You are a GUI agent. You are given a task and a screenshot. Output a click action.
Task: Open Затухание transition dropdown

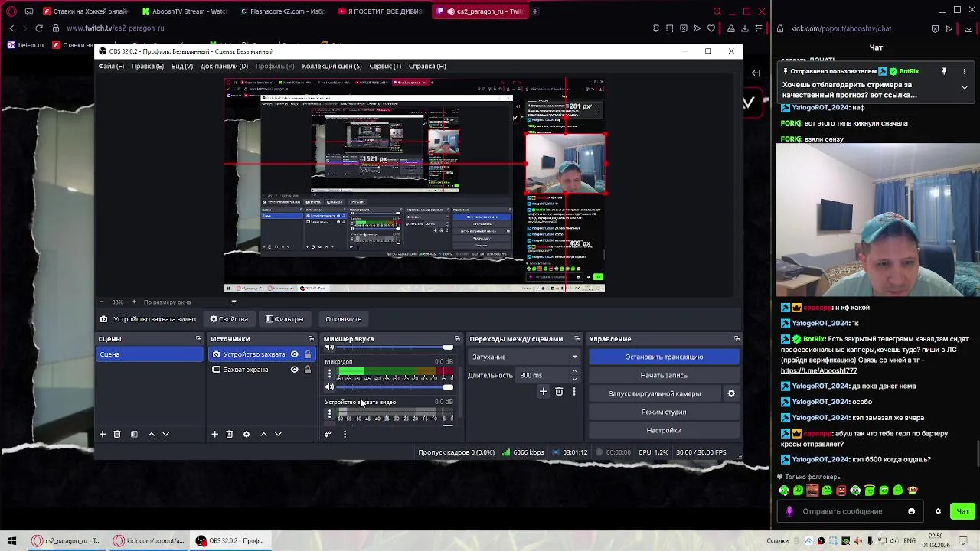click(524, 357)
